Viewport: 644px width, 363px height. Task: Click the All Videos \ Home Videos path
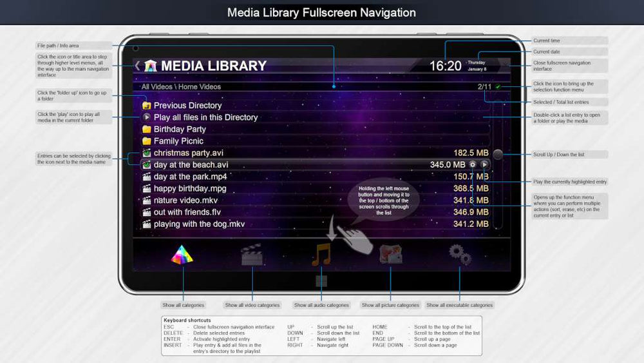pyautogui.click(x=181, y=87)
